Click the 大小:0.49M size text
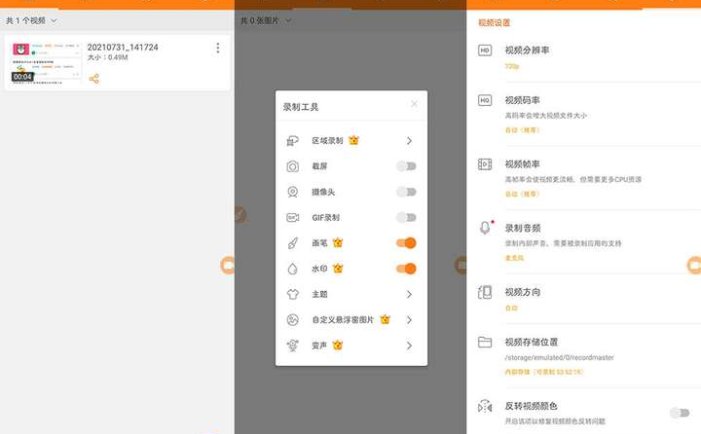 coord(107,58)
